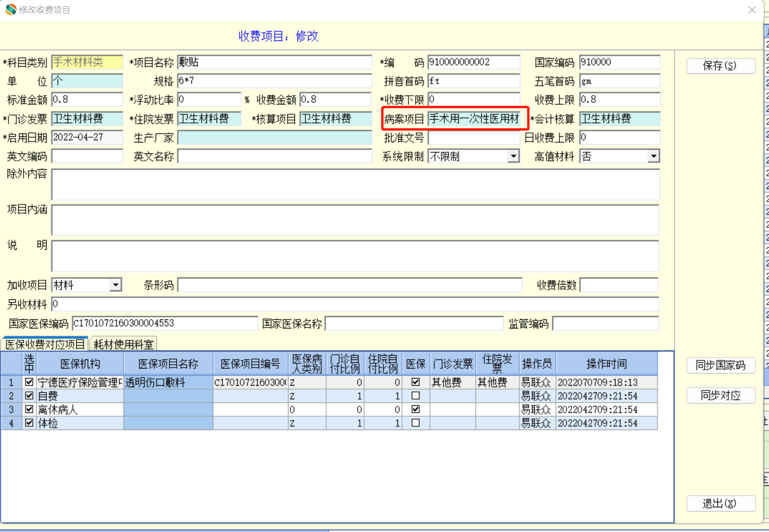This screenshot has height=532, width=769.
Task: Uncheck the 医保 checkbox in 宁德医疗保险管理 row
Action: click(416, 382)
